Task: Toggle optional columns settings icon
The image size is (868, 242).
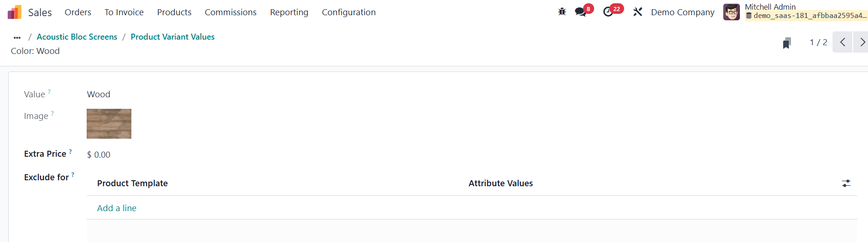Action: click(846, 183)
